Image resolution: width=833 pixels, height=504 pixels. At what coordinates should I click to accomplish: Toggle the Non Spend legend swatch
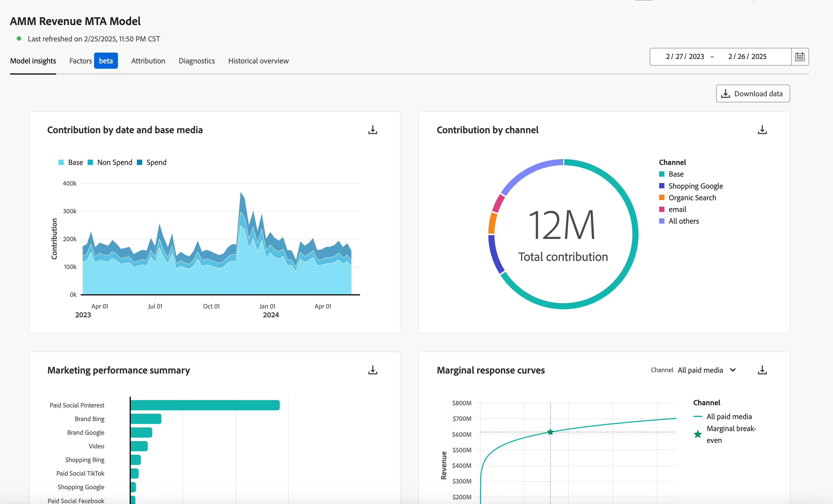90,163
